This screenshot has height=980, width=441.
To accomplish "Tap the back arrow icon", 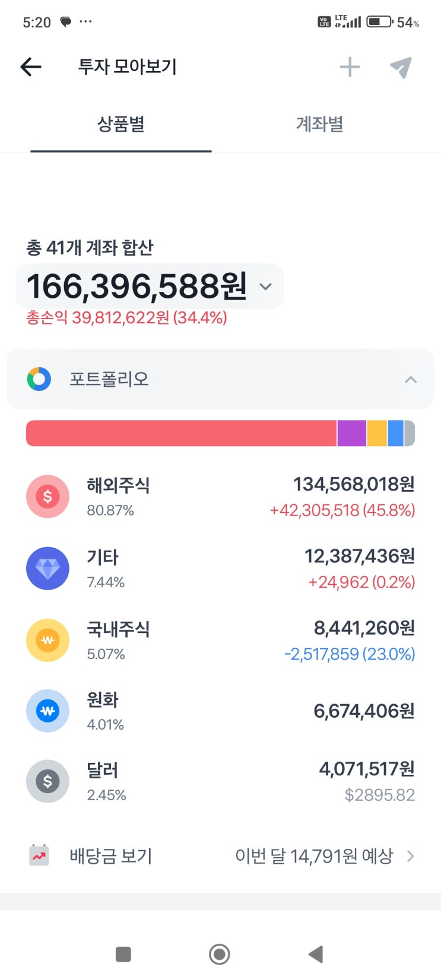I will pyautogui.click(x=31, y=67).
